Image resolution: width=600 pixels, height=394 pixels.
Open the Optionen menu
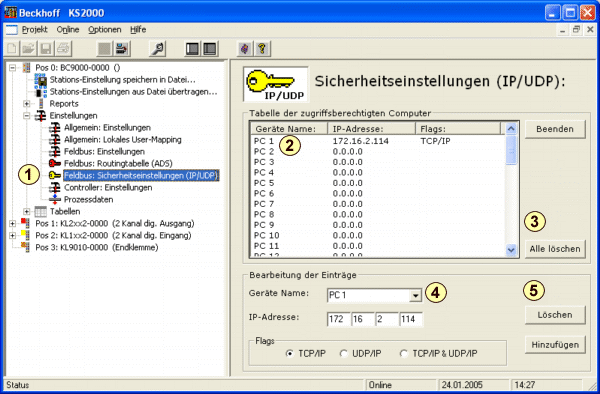click(x=104, y=30)
